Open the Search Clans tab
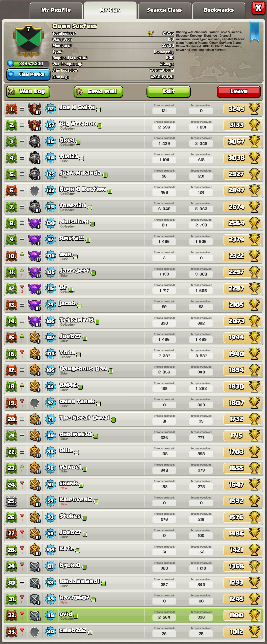The height and width of the screenshot is (644, 267). point(164,10)
